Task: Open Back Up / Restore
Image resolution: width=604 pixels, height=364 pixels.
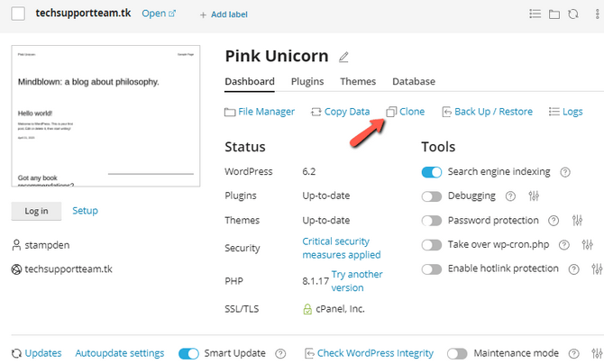Action: click(x=487, y=112)
